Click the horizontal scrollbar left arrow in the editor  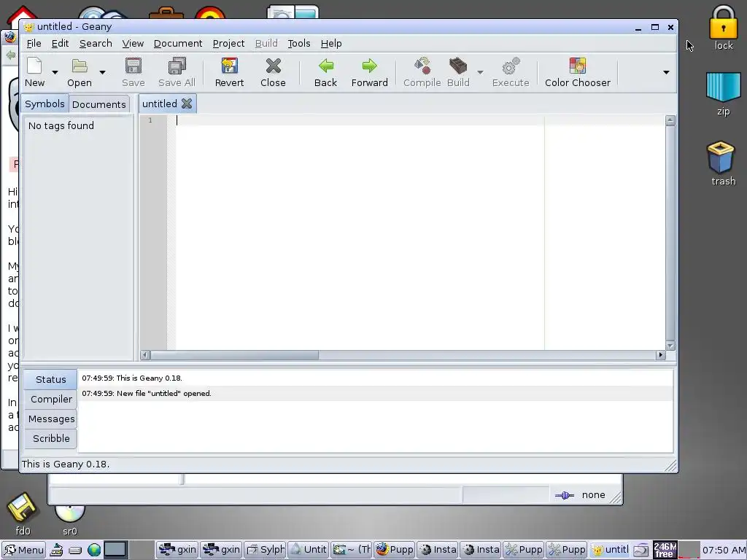coord(145,355)
